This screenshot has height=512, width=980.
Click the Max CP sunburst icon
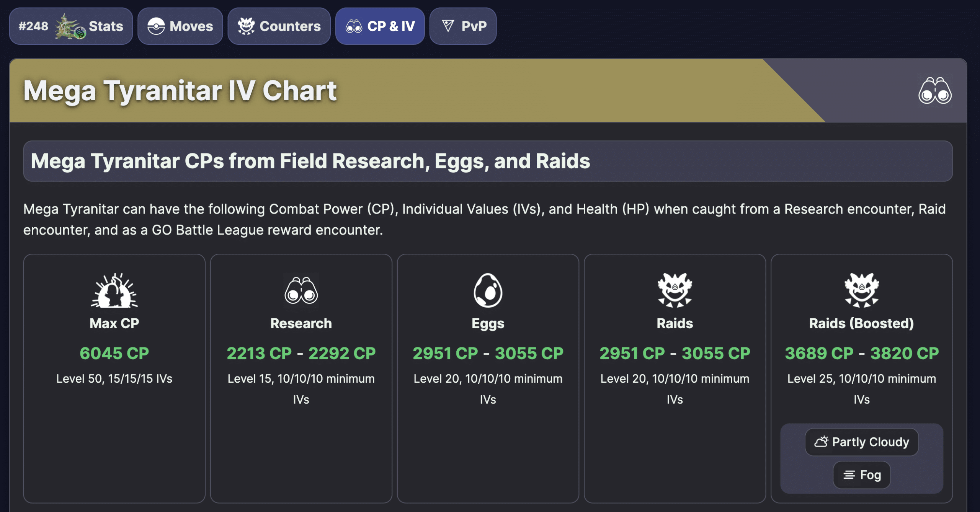pyautogui.click(x=114, y=290)
